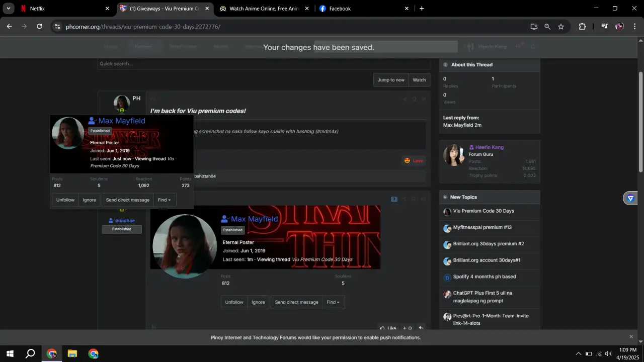Bookmark this page with the star icon
Screen dimensions: 644x362
click(x=561, y=27)
